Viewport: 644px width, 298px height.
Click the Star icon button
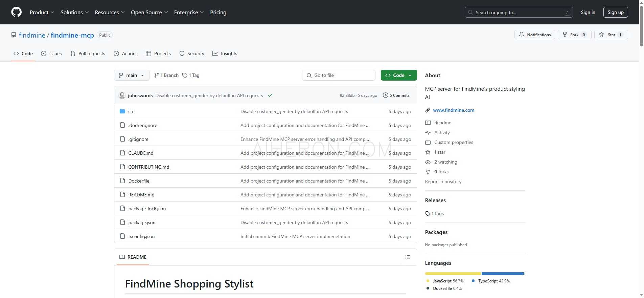[601, 35]
